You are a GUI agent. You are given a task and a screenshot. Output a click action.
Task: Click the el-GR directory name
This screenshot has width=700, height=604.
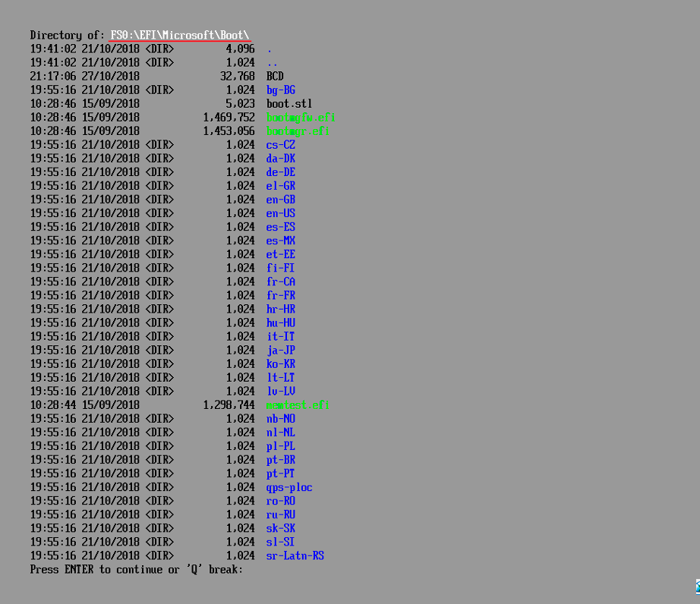pyautogui.click(x=281, y=186)
